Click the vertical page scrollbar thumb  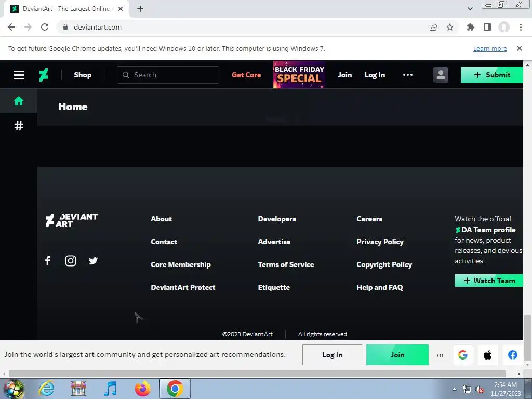[x=527, y=338]
